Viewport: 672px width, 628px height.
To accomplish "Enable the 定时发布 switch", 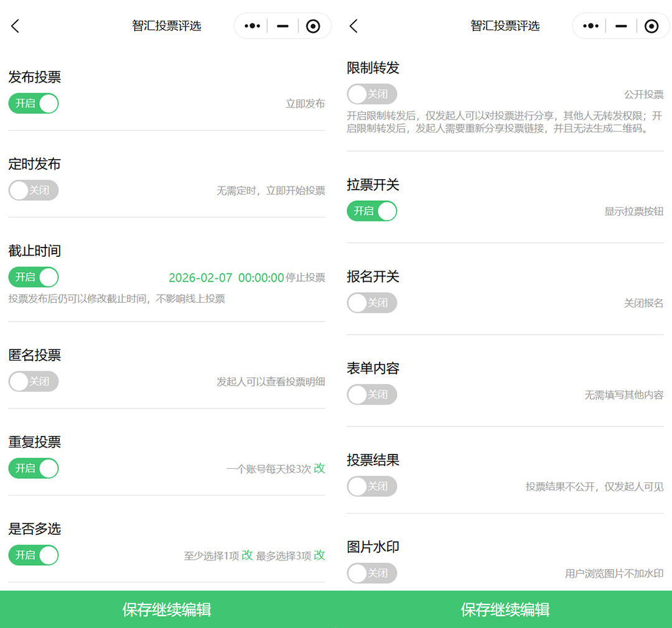I will (34, 190).
